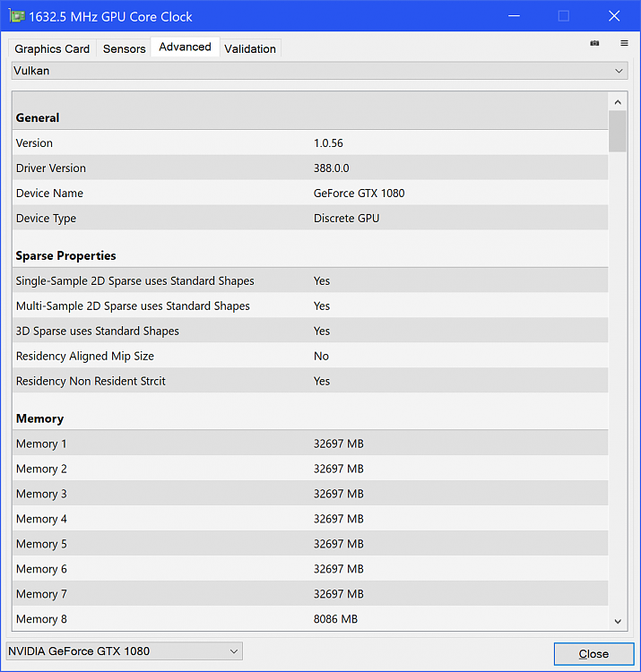Select the Memory 3 row
641x672 pixels.
coord(310,494)
